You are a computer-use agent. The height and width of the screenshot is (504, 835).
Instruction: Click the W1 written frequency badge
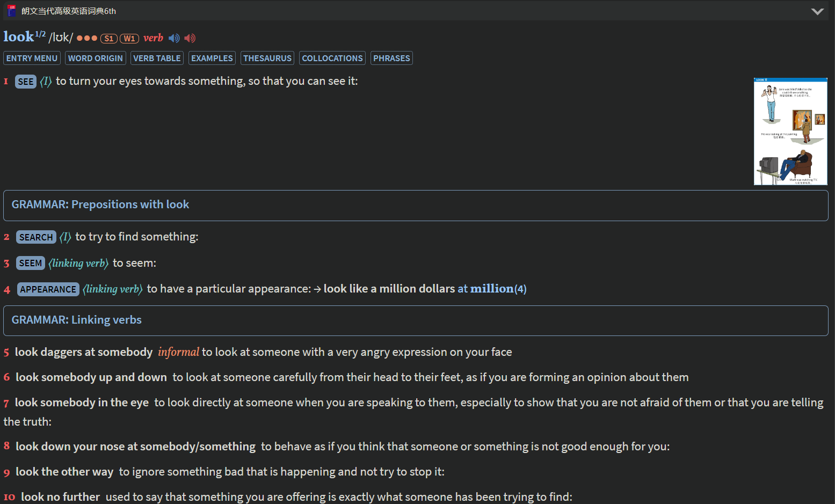click(x=129, y=39)
